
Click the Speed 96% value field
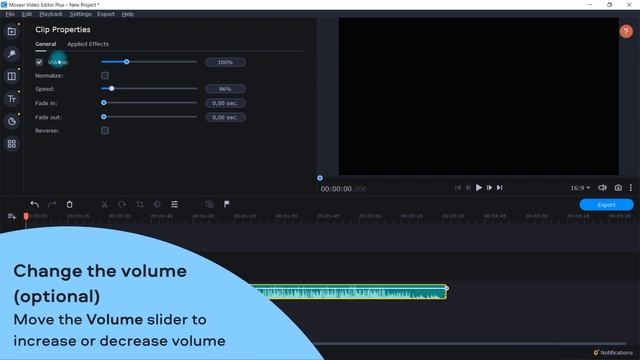click(x=225, y=89)
